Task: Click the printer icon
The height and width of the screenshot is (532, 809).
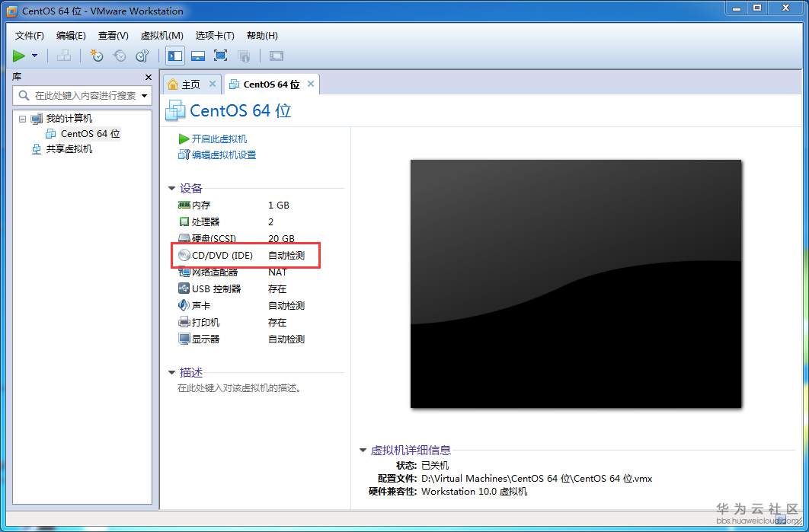Action: tap(184, 322)
